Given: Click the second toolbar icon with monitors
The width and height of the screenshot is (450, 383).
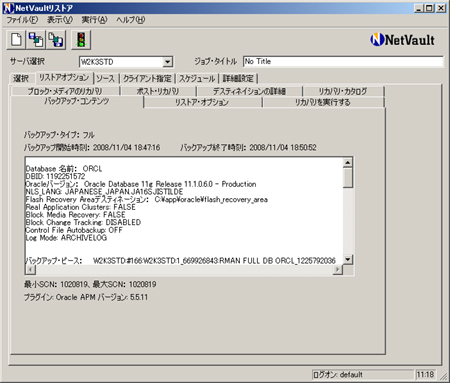Looking at the screenshot, I should click(36, 40).
